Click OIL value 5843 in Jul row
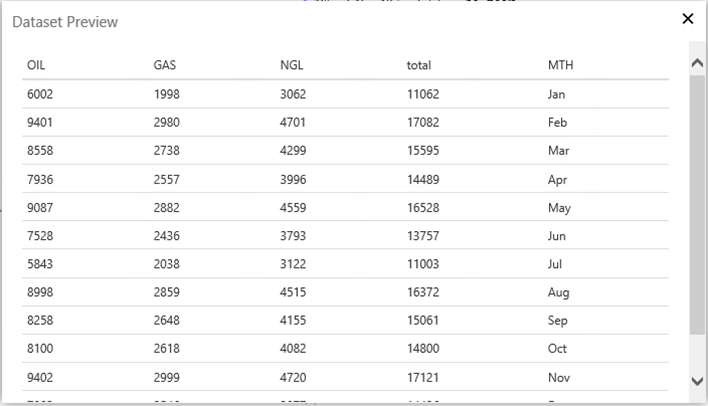 pos(40,264)
